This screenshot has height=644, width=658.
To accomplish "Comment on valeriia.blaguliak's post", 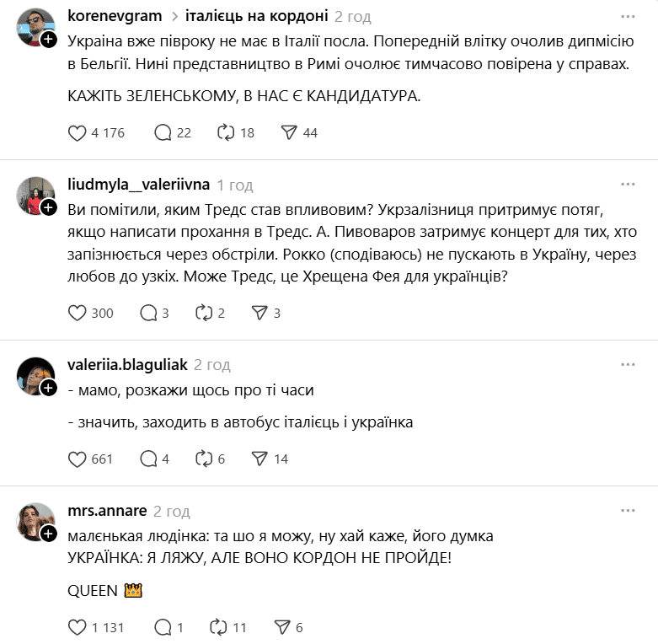I will (x=148, y=459).
